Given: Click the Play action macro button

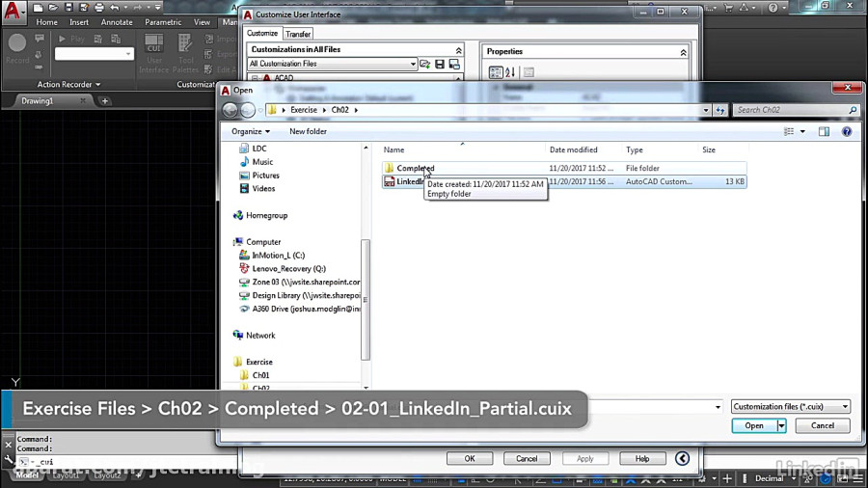Looking at the screenshot, I should pyautogui.click(x=70, y=39).
